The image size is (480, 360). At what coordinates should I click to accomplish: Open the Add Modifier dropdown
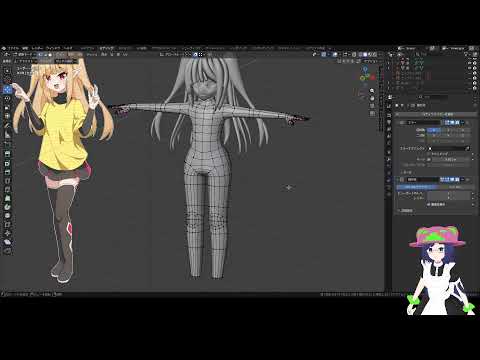point(437,114)
